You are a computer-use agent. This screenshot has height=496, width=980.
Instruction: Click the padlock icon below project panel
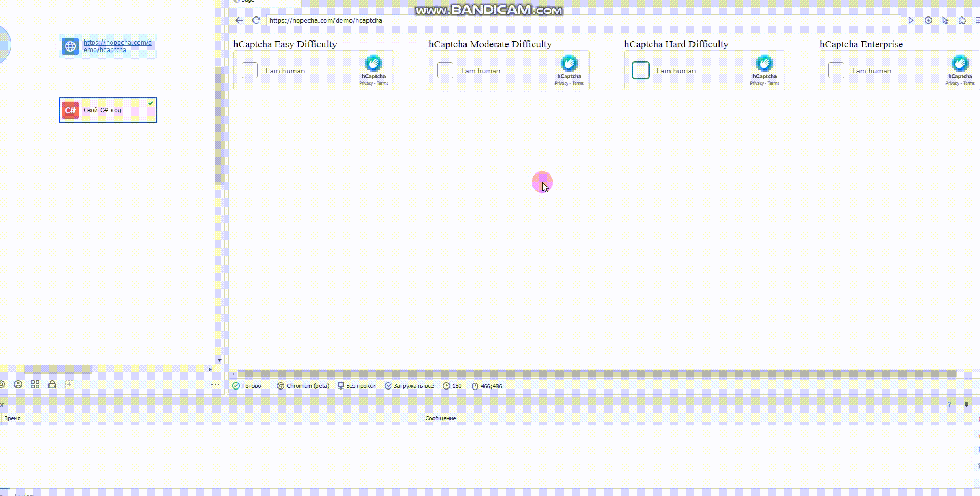click(x=52, y=384)
